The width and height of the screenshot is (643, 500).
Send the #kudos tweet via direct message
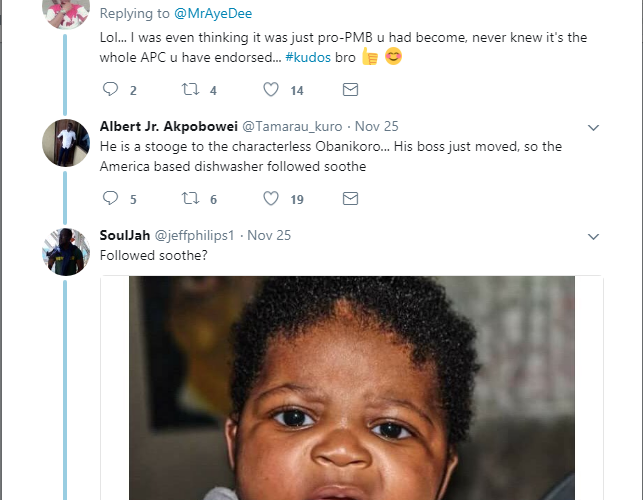click(350, 90)
